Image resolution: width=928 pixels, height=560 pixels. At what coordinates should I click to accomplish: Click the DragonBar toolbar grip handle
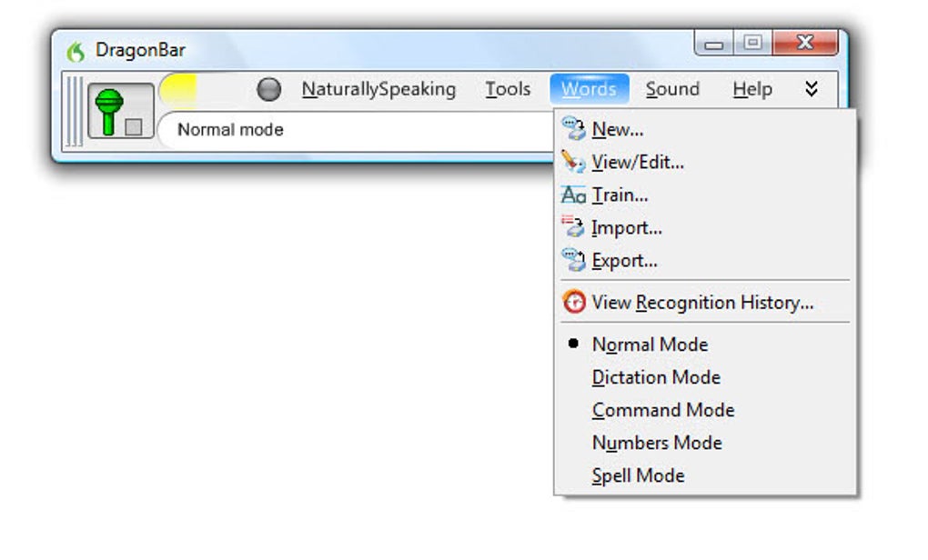(74, 111)
